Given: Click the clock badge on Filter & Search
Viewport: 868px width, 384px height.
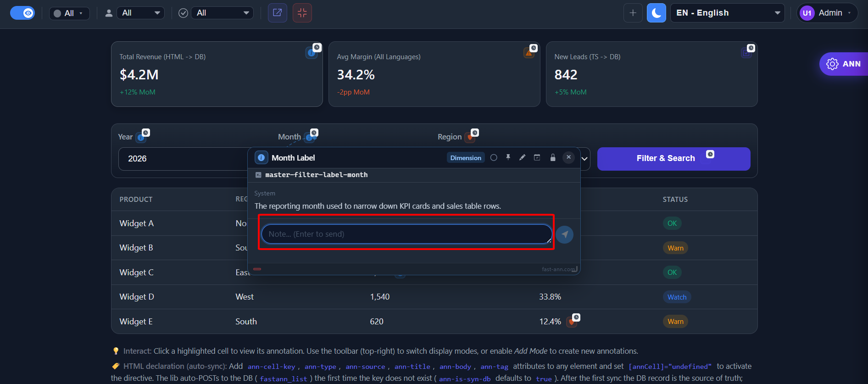Looking at the screenshot, I should pyautogui.click(x=710, y=154).
